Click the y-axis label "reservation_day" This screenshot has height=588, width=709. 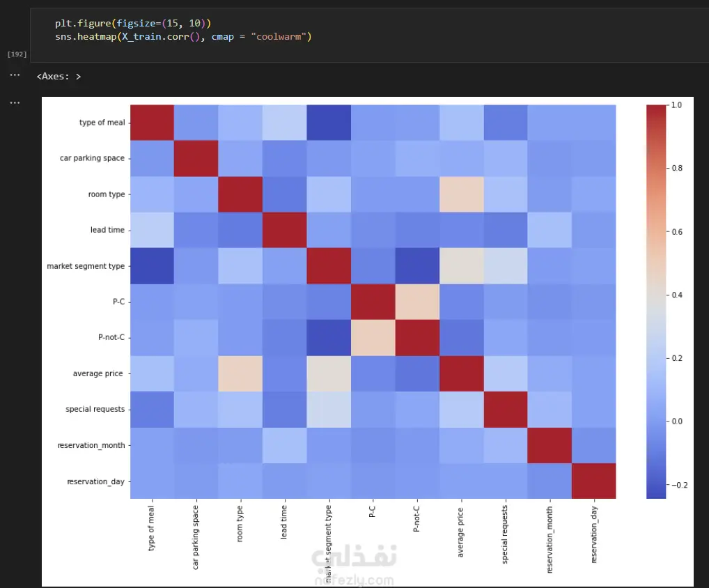pos(95,481)
